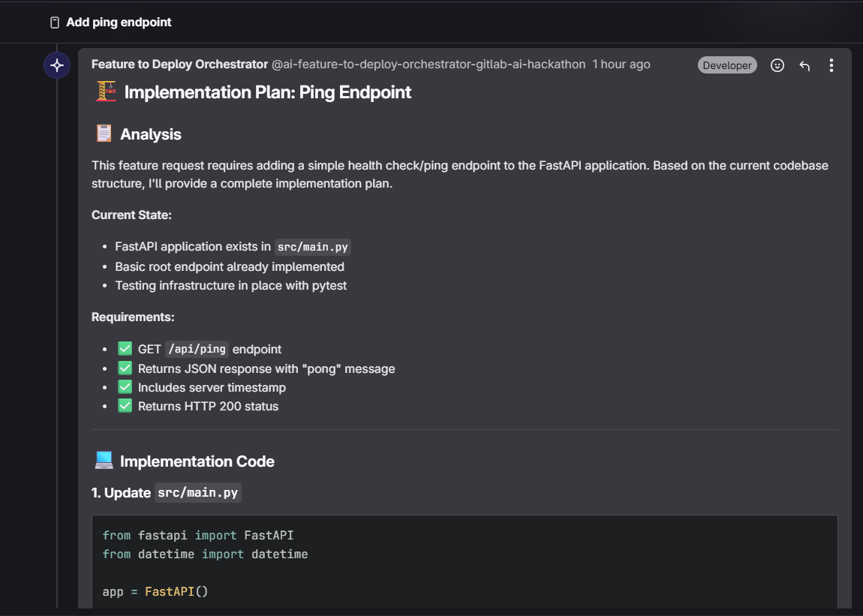This screenshot has height=616, width=863.
Task: Click the check beside Returns JSON response
Action: point(125,368)
